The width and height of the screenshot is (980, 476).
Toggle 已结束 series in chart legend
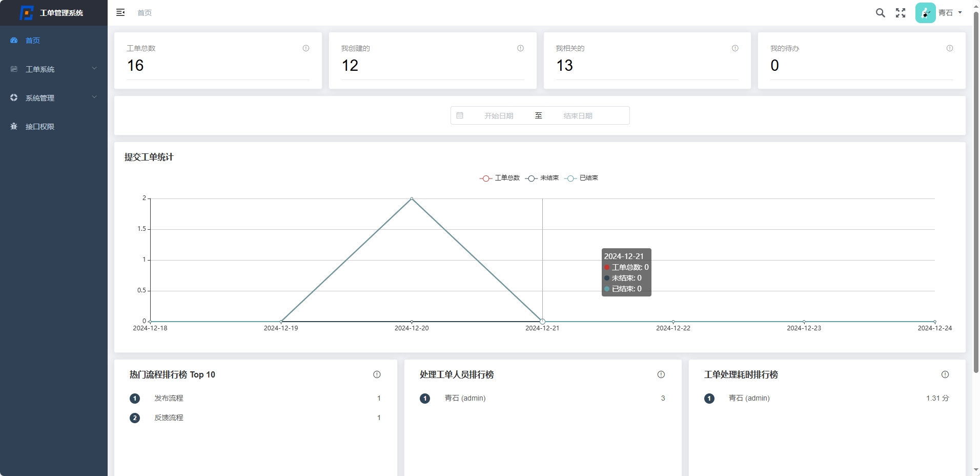(x=581, y=178)
